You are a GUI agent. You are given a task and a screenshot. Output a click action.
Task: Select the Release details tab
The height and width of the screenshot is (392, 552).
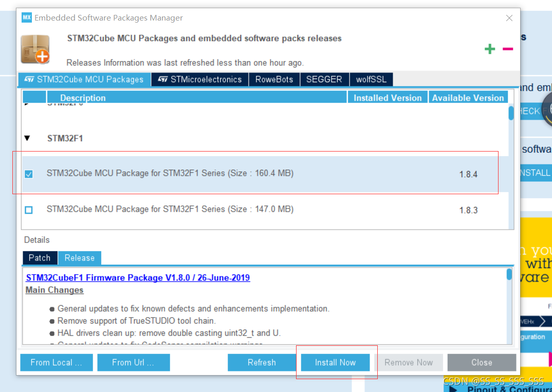[80, 258]
